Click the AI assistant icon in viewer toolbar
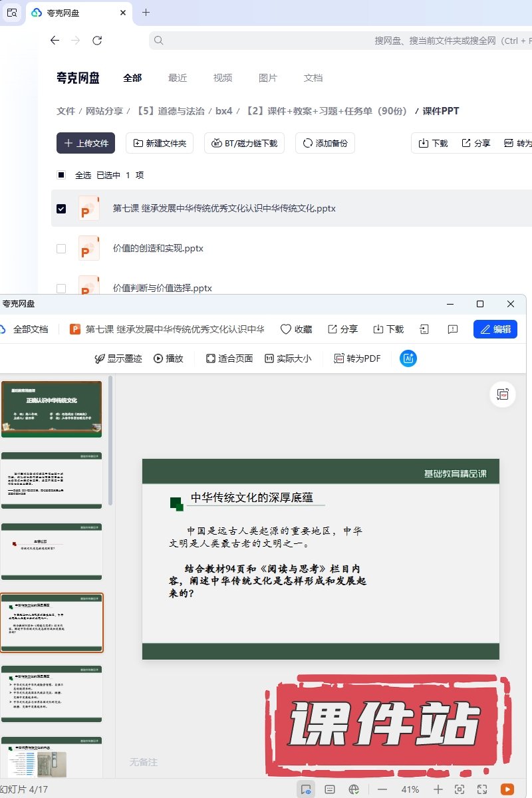 point(408,358)
